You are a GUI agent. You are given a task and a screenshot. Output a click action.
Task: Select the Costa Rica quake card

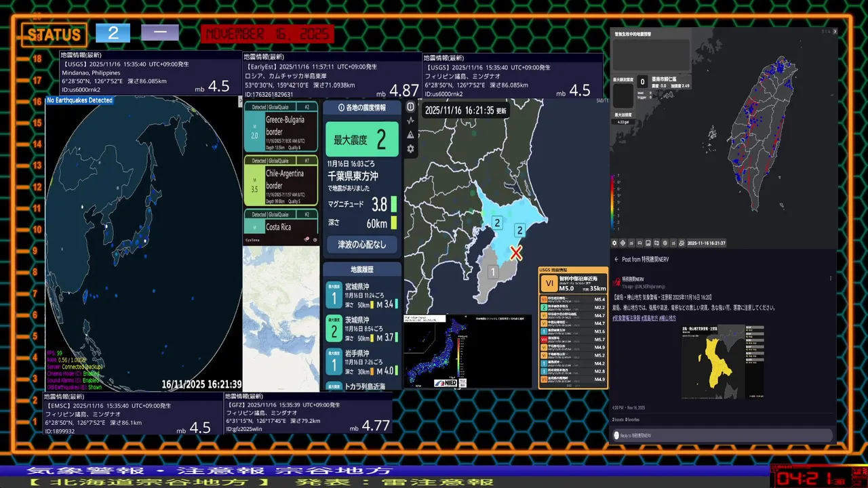pos(281,222)
